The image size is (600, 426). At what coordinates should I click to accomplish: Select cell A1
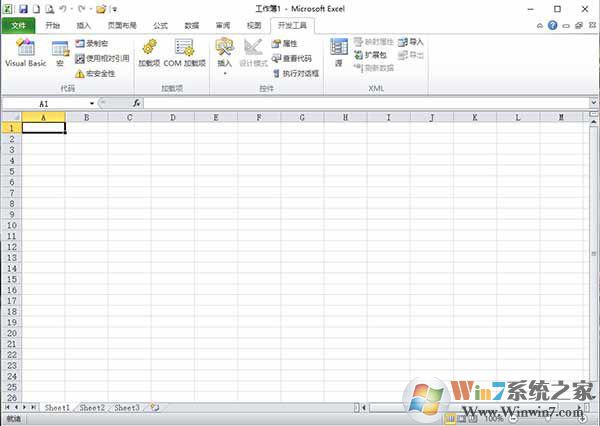[44, 128]
